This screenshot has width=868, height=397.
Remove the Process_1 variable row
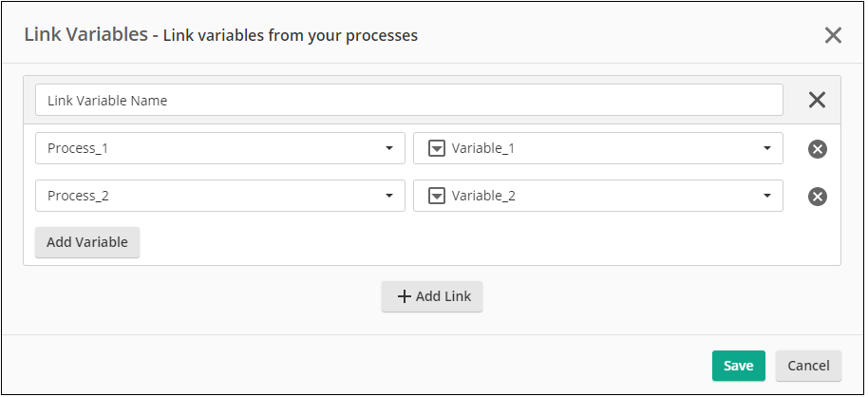pyautogui.click(x=817, y=149)
